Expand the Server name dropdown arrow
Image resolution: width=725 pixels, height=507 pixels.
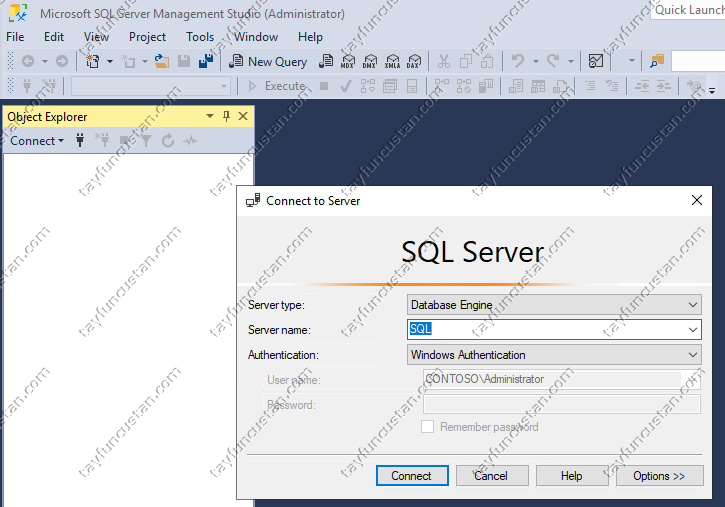693,330
